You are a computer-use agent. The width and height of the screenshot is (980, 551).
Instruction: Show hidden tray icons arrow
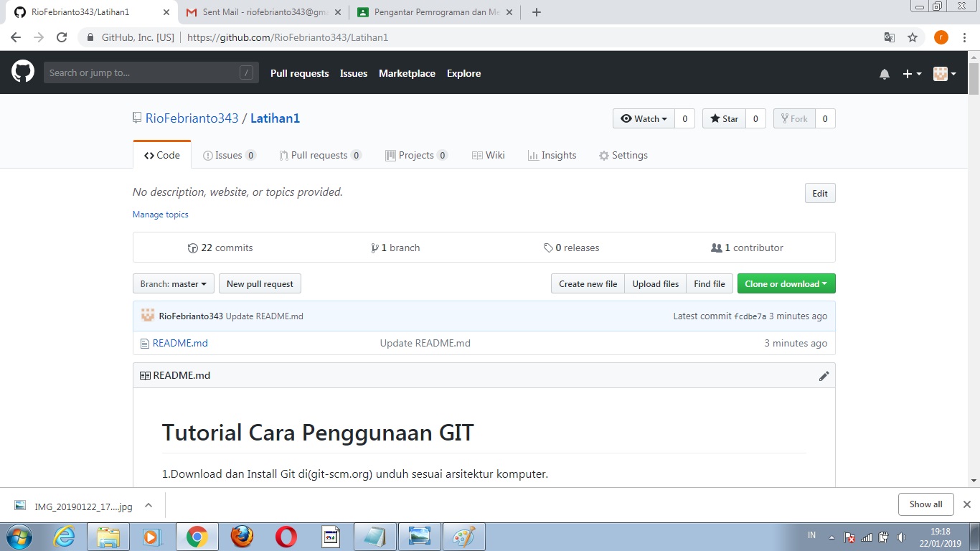[831, 537]
